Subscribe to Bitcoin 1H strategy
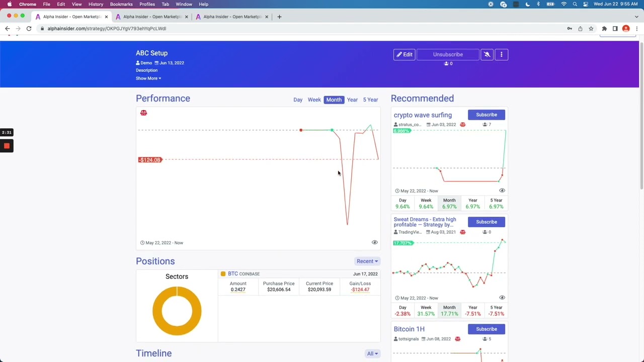 pyautogui.click(x=486, y=329)
